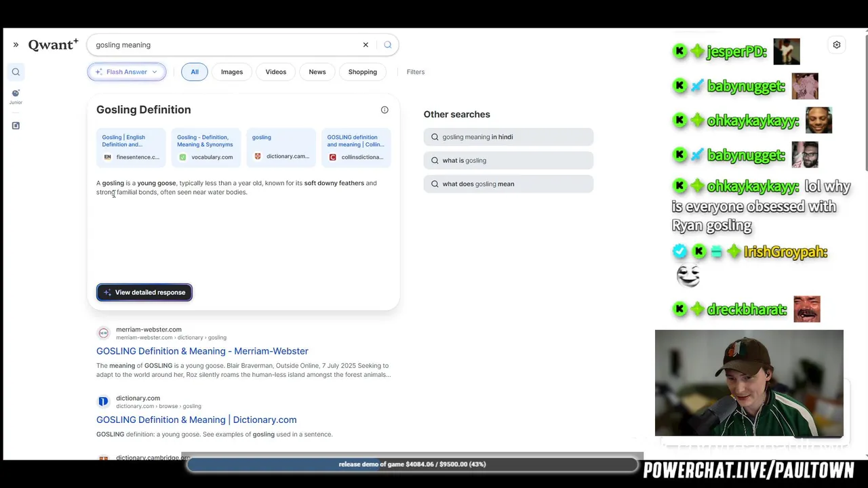Open the settings gear icon
This screenshot has width=868, height=488.
click(837, 45)
